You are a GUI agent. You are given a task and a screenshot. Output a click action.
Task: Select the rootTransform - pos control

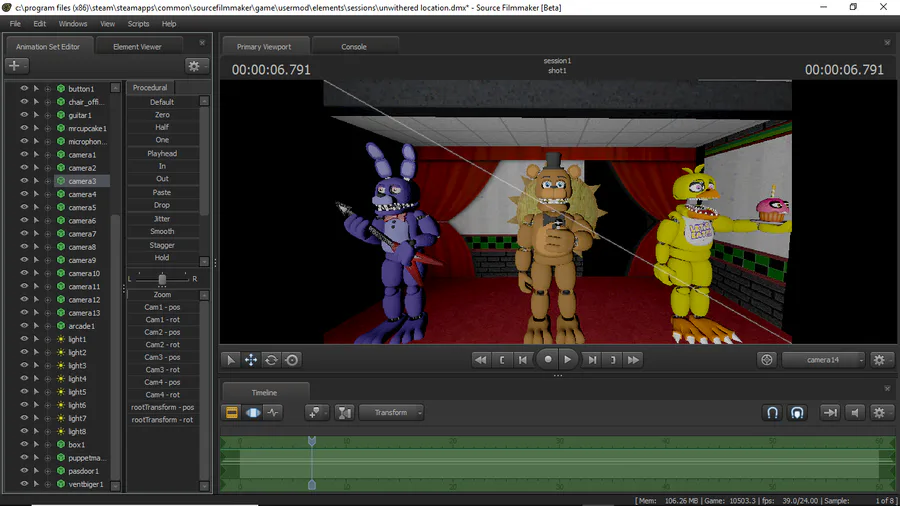[x=162, y=407]
